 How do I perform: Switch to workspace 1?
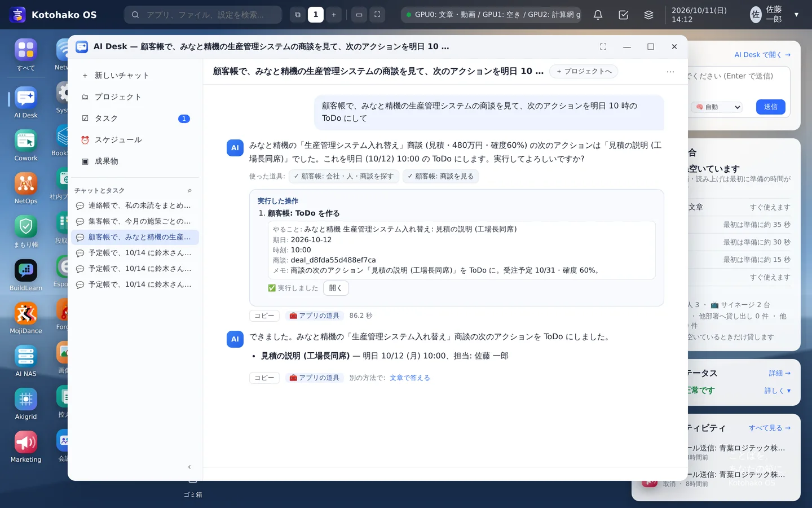[x=316, y=15]
